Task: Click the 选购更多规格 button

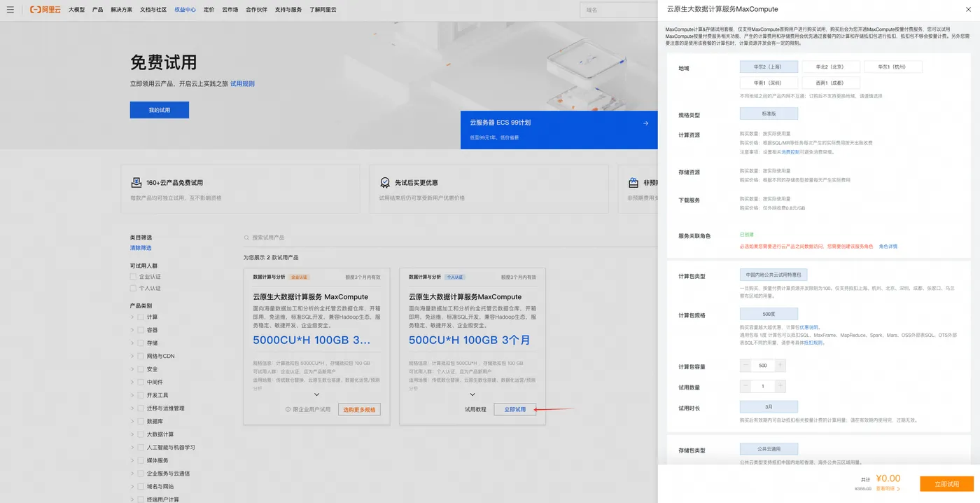Action: click(359, 409)
